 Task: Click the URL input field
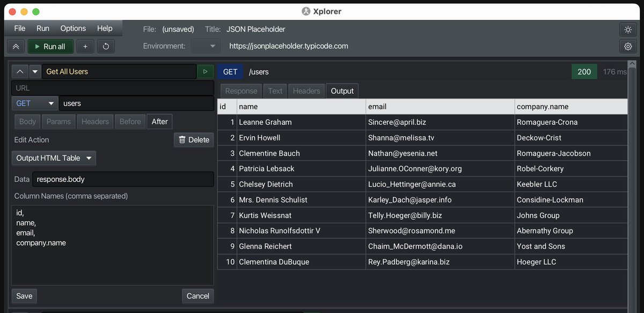[x=113, y=88]
